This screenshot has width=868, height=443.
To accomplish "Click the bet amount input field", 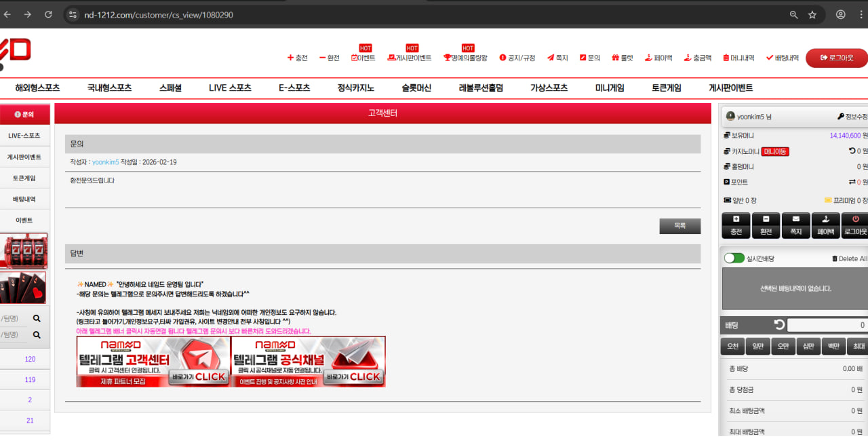I will point(827,325).
